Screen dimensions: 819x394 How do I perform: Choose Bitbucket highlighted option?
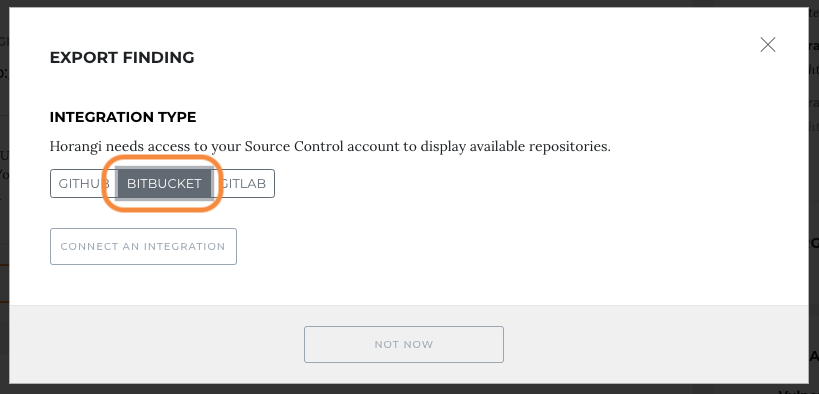(x=164, y=183)
